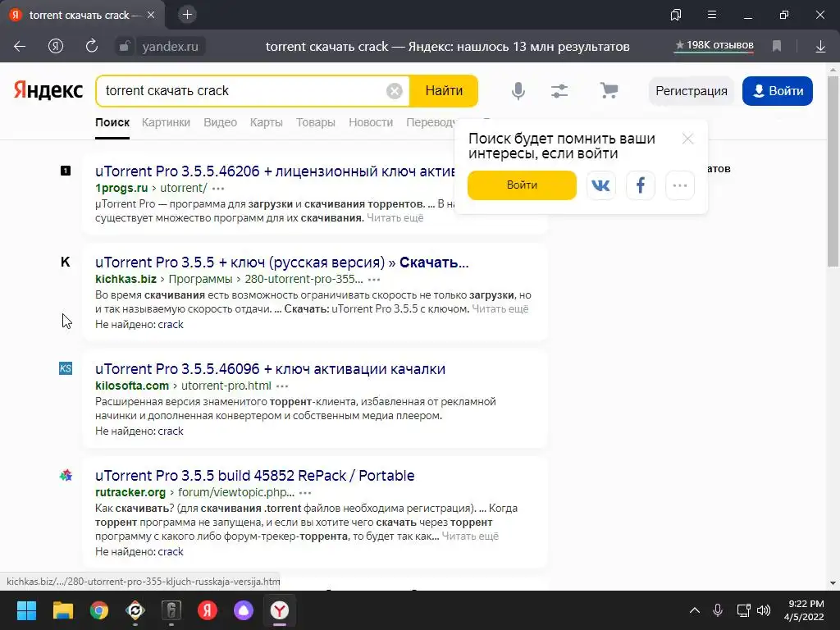
Task: Open the kichkas.biz domain link
Action: pyautogui.click(x=126, y=279)
